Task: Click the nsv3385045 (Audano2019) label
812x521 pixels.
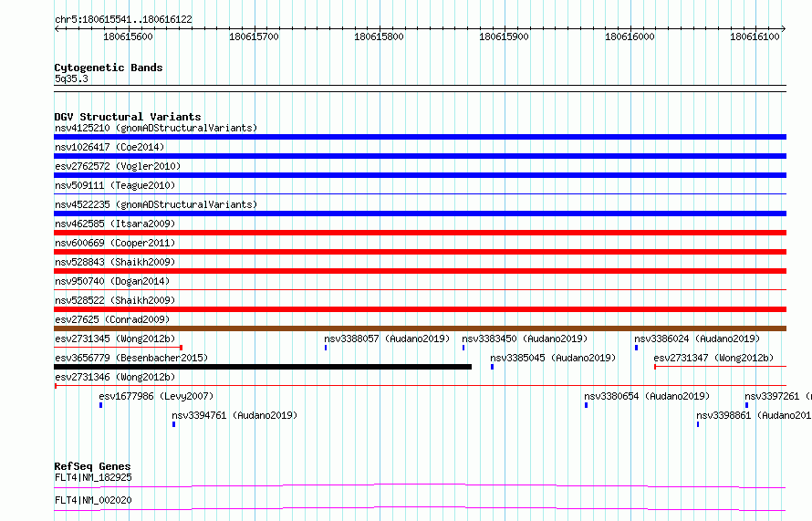Action: point(553,358)
